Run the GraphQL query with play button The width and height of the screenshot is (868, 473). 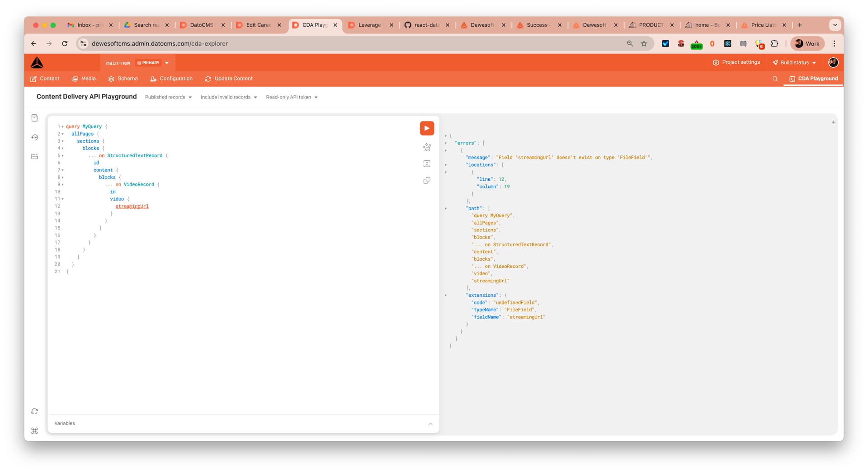point(426,128)
